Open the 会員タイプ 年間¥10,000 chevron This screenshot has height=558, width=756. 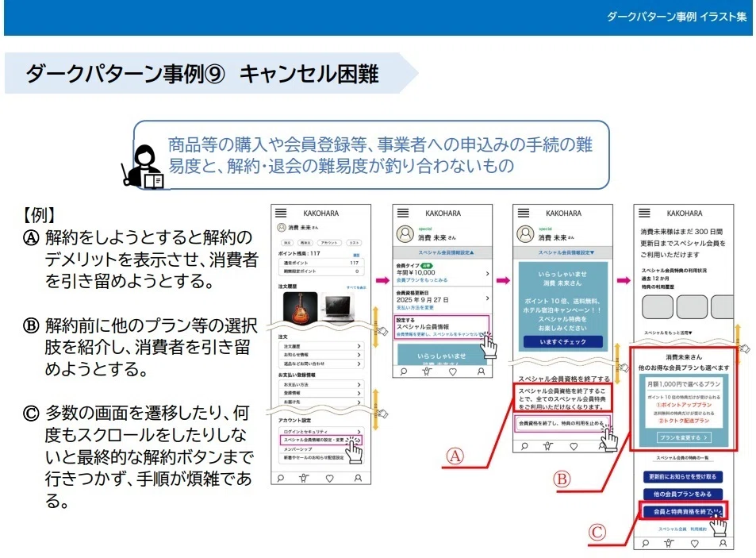pyautogui.click(x=487, y=274)
